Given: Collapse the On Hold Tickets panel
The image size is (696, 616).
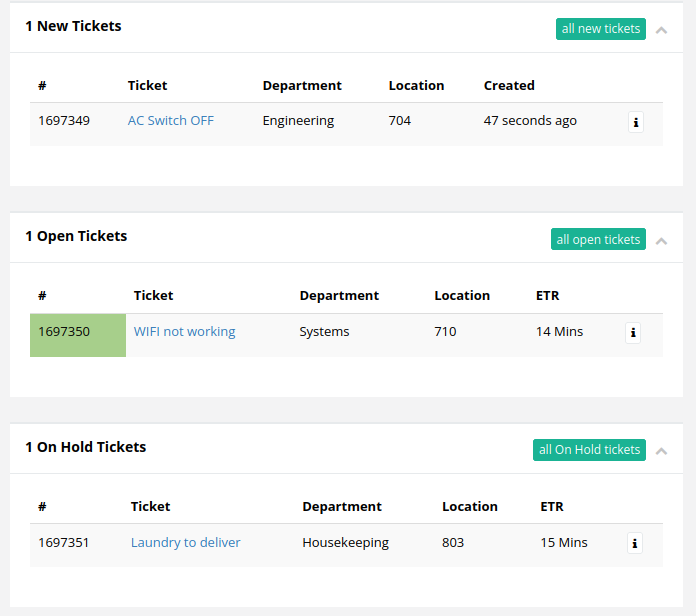Looking at the screenshot, I should (661, 451).
